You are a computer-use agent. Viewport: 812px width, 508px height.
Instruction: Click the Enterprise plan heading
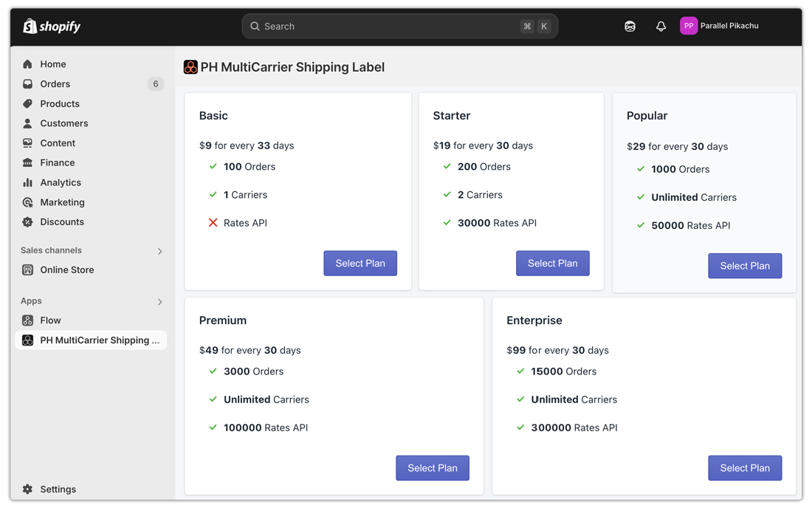tap(534, 320)
